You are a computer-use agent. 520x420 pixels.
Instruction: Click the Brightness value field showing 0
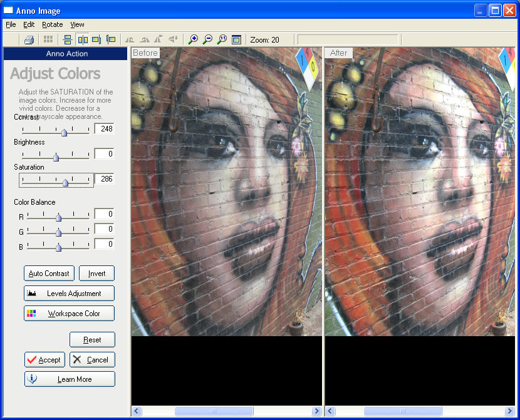point(104,154)
